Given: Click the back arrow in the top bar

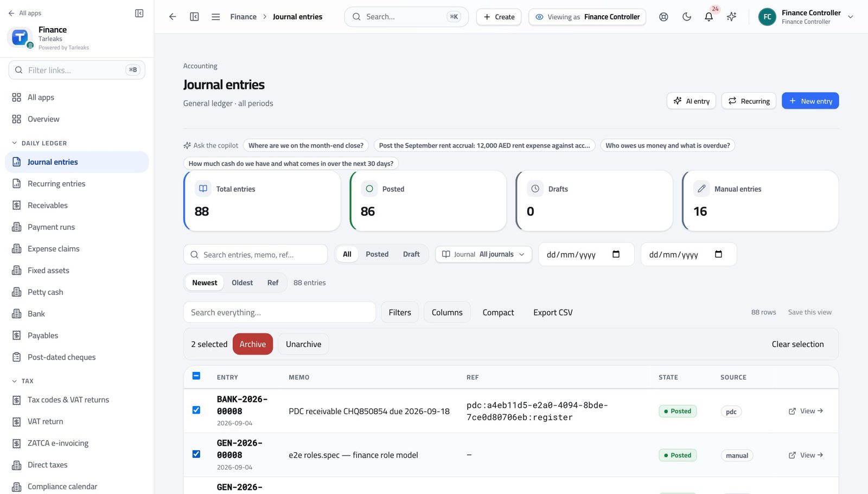Looking at the screenshot, I should point(173,17).
